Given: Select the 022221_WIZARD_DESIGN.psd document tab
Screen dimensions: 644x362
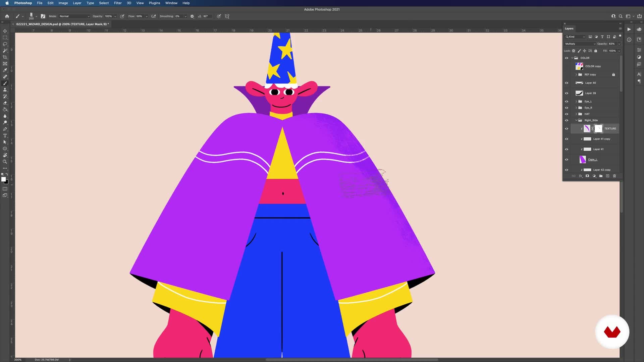Looking at the screenshot, I should (62, 24).
